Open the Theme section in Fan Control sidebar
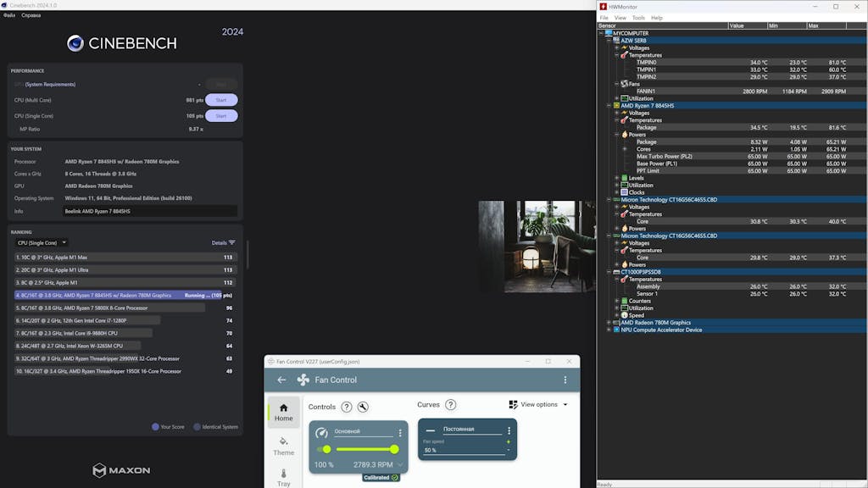This screenshot has height=488, width=868. point(283,446)
